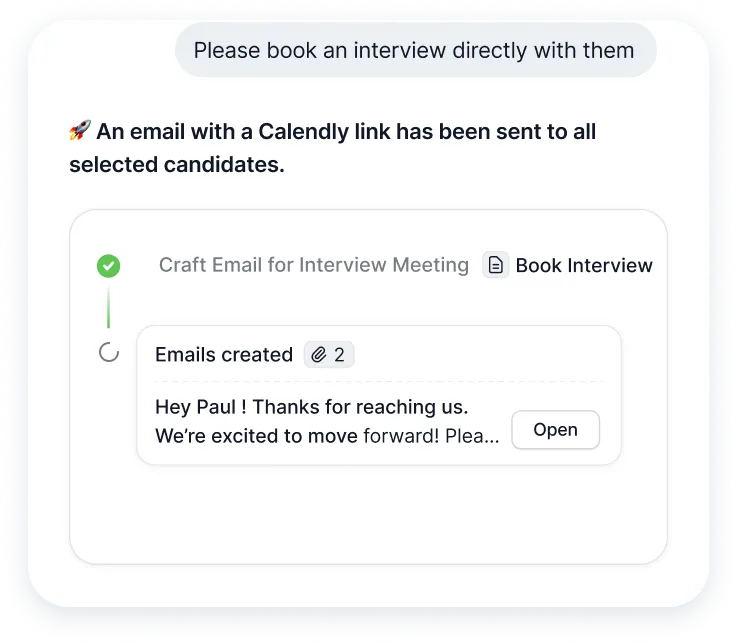Click the document icon beside Book Interview
The image size is (738, 643).
[495, 265]
